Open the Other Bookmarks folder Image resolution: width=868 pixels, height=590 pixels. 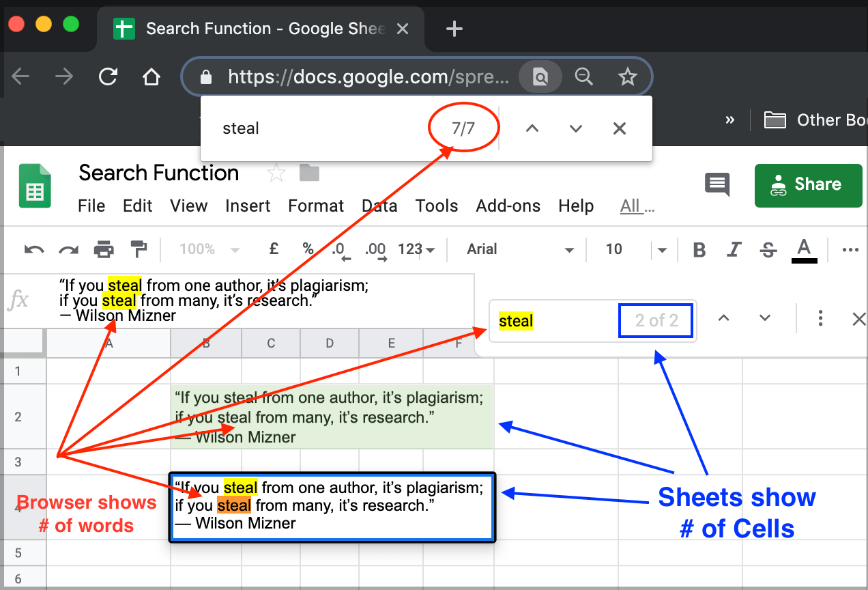(815, 120)
